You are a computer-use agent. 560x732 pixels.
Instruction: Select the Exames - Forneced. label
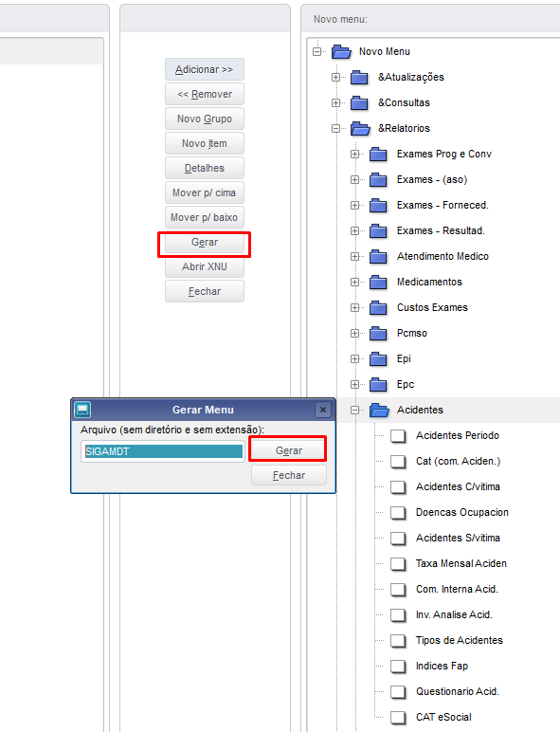coord(443,206)
